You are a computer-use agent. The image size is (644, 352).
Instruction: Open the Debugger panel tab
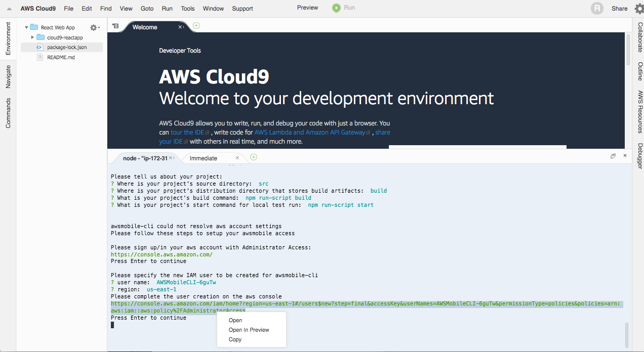640,156
